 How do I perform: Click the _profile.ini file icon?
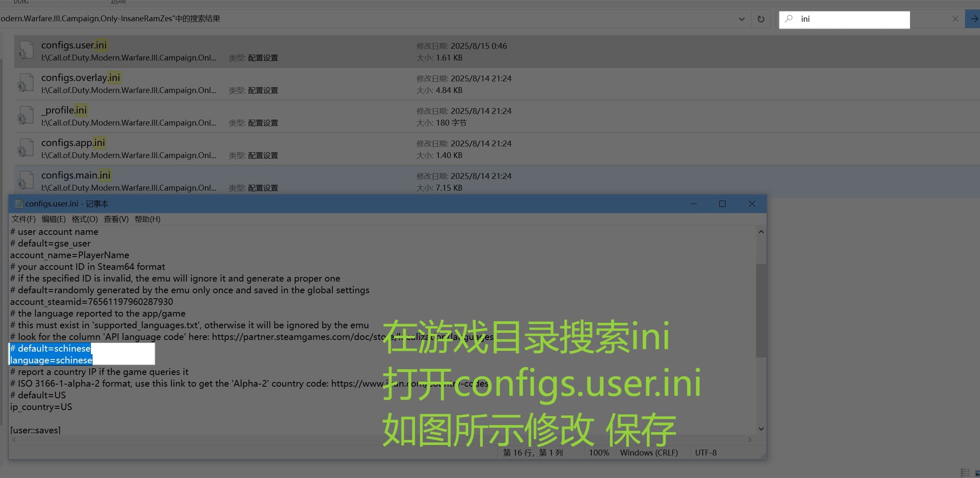tap(25, 116)
